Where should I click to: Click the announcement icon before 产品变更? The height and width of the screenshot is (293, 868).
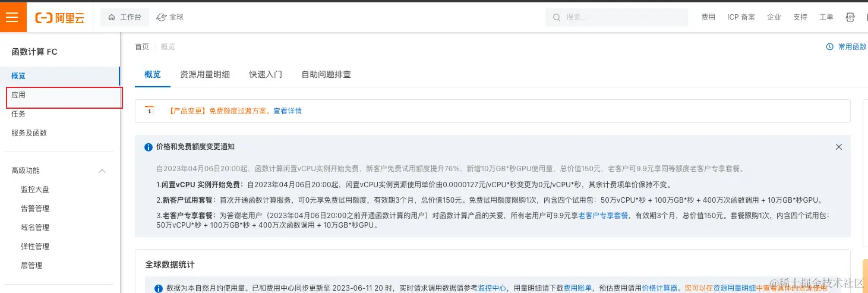(x=150, y=111)
